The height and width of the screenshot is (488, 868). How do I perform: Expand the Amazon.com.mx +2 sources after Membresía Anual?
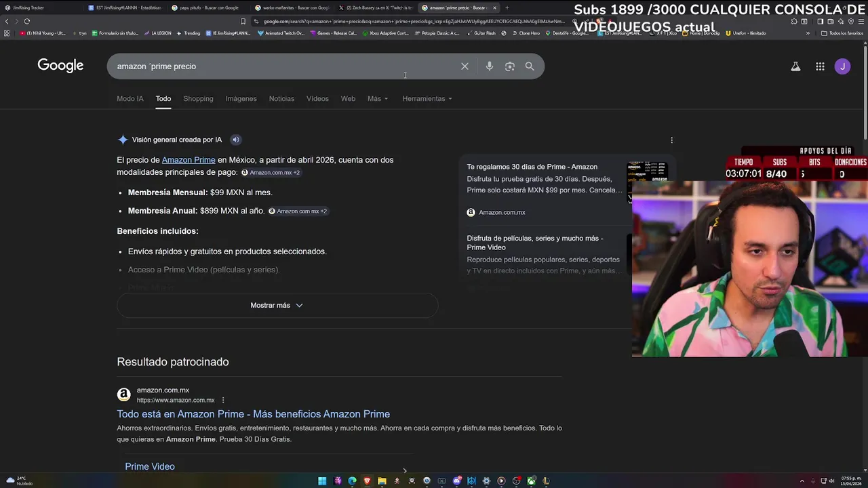pos(298,211)
